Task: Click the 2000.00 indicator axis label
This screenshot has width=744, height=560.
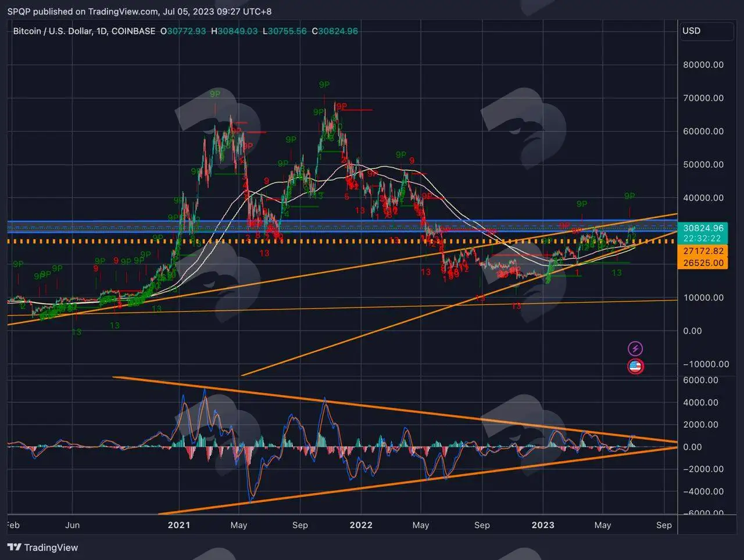Action: point(700,424)
